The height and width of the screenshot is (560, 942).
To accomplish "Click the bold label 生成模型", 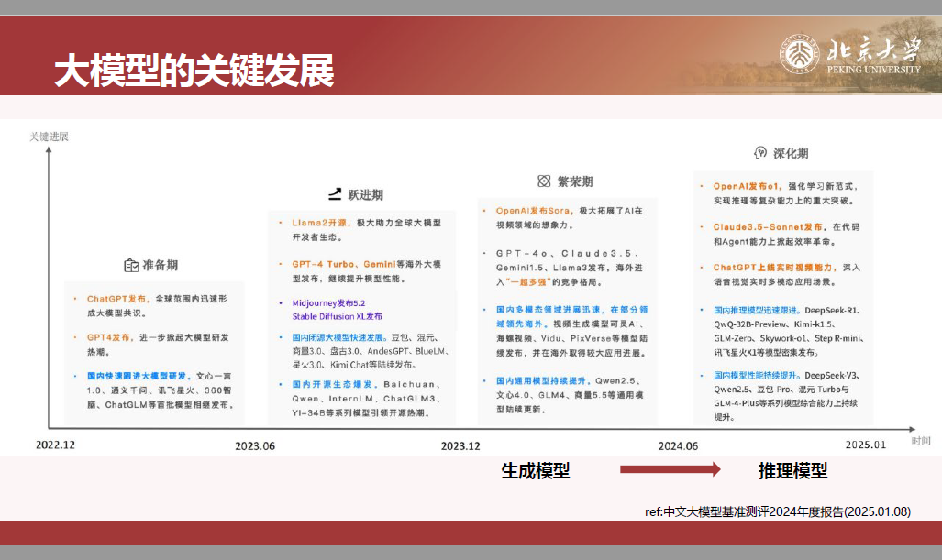I will click(x=536, y=470).
